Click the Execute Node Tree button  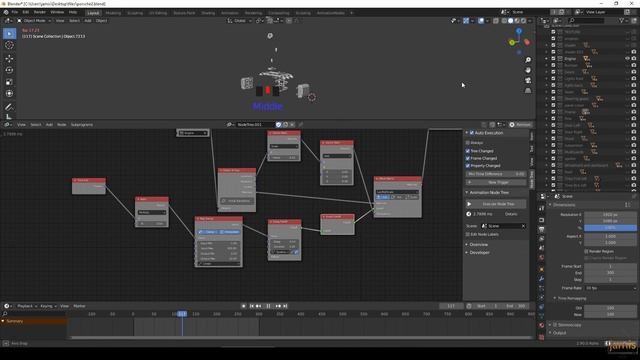496,204
